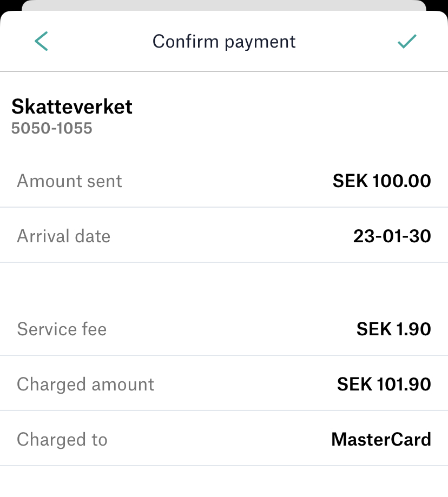Click the 23-01-30 arrival date value

point(392,236)
